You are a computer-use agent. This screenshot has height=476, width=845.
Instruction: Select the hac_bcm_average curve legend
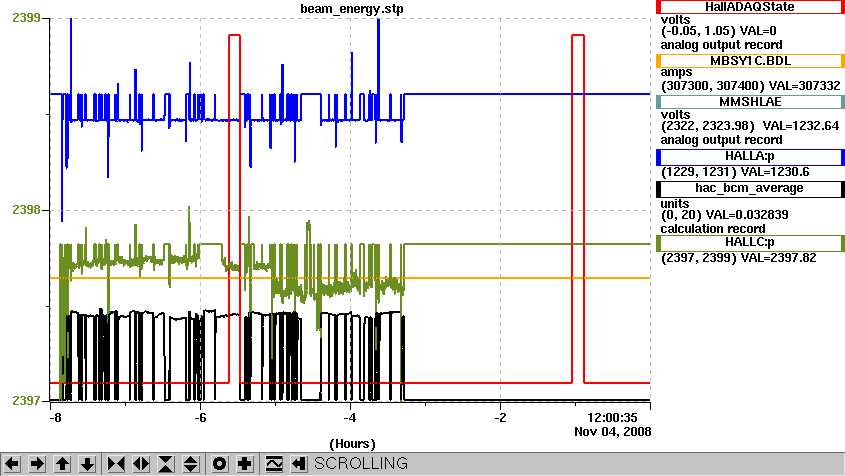[750, 189]
